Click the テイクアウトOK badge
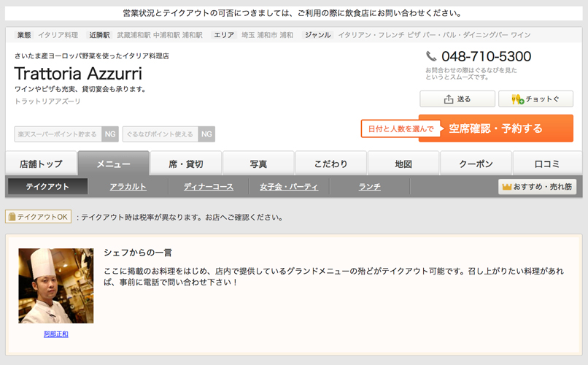The width and height of the screenshot is (588, 365). pos(38,217)
